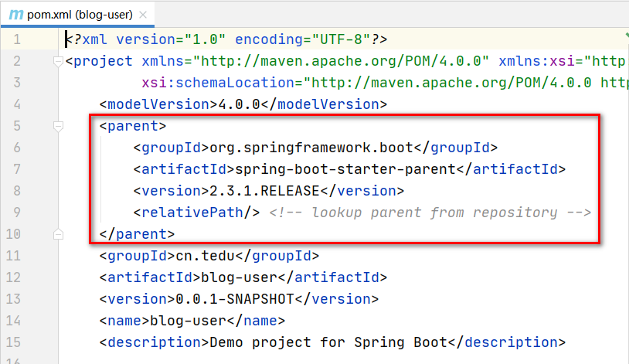Collapse the project element fold marker on line 2
629x364 pixels.
pos(58,61)
